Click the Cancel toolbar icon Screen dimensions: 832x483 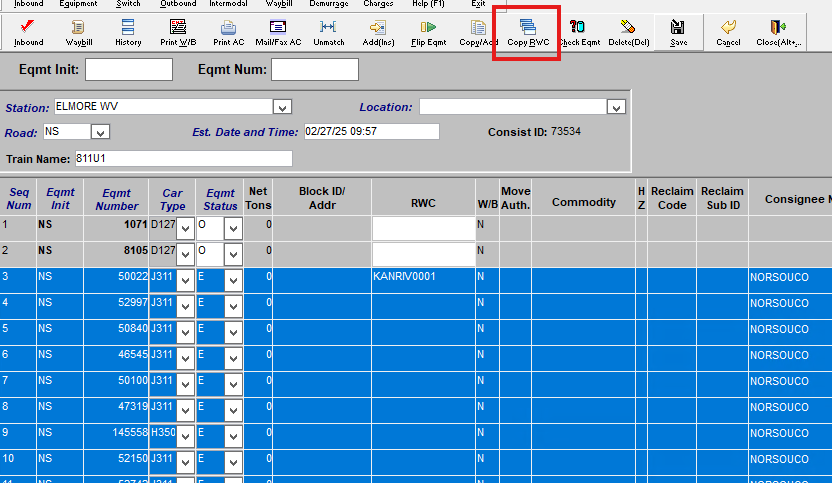(x=728, y=32)
